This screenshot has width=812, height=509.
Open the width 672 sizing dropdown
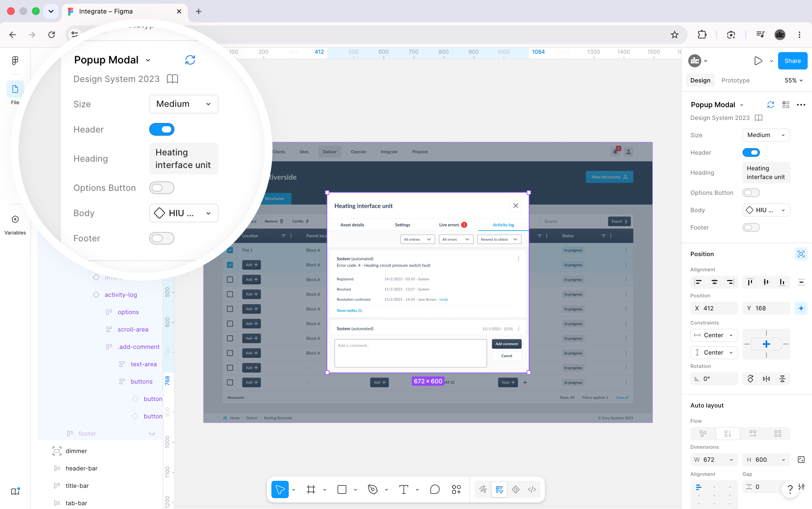731,460
